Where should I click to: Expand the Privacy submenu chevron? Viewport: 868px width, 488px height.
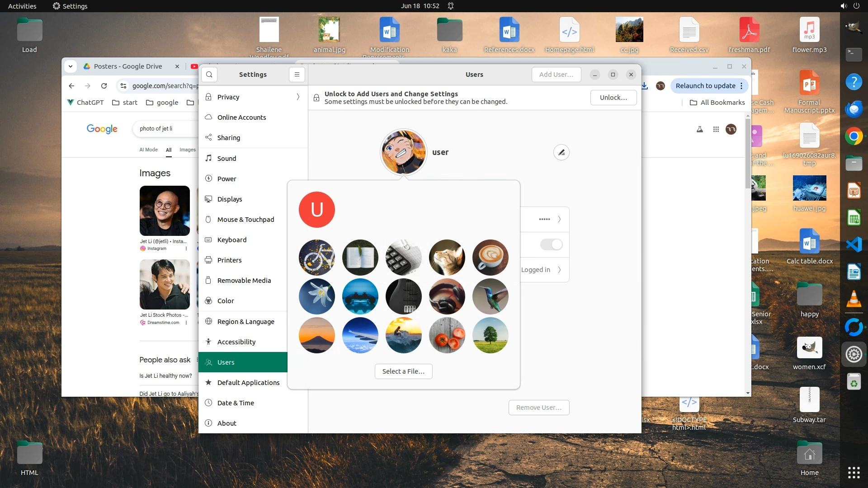point(298,97)
